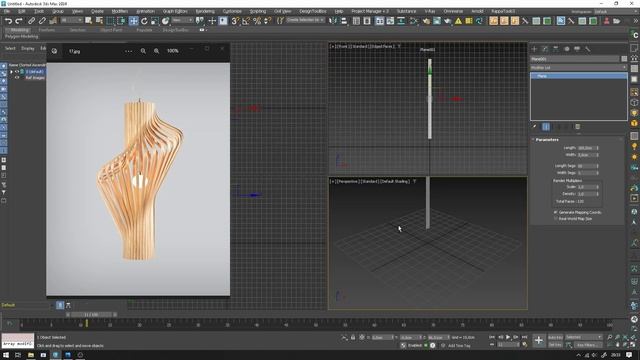The width and height of the screenshot is (640, 360).
Task: Activate the Select and Rotate tool
Action: pyautogui.click(x=144, y=21)
